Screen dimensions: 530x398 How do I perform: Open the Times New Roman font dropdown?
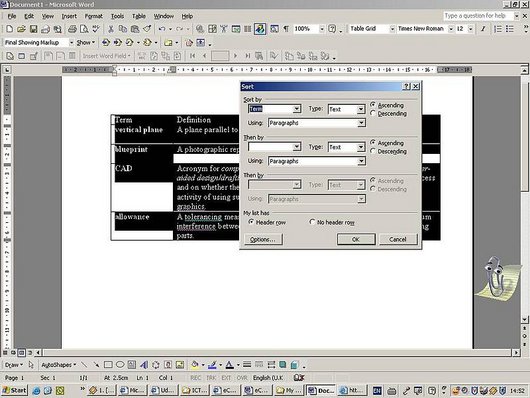click(x=451, y=29)
